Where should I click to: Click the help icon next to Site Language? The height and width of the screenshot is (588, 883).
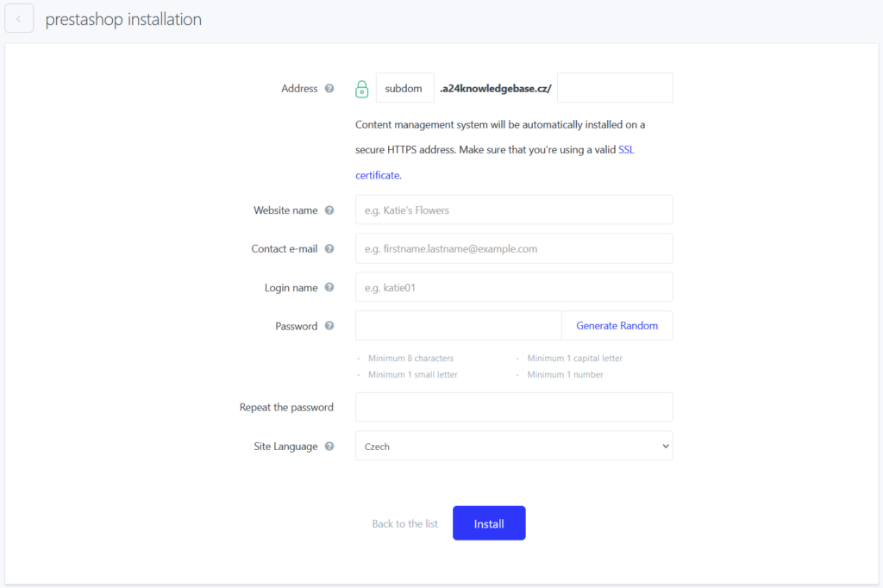(329, 446)
